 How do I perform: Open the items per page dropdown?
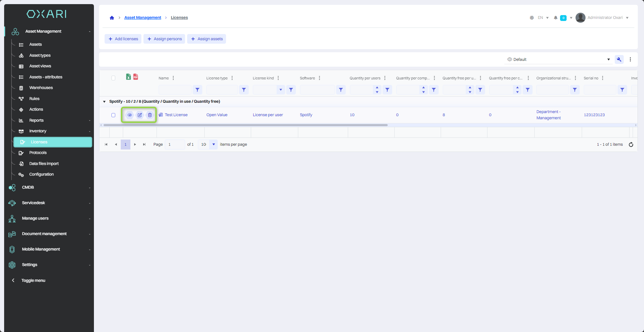pyautogui.click(x=213, y=144)
